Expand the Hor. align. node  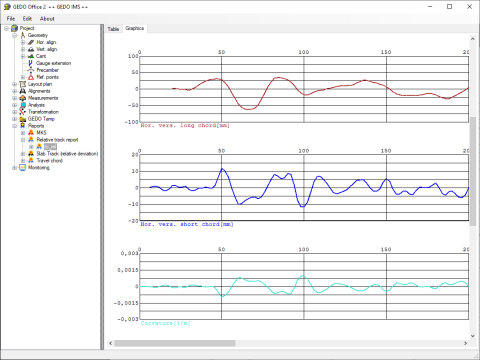coord(23,42)
